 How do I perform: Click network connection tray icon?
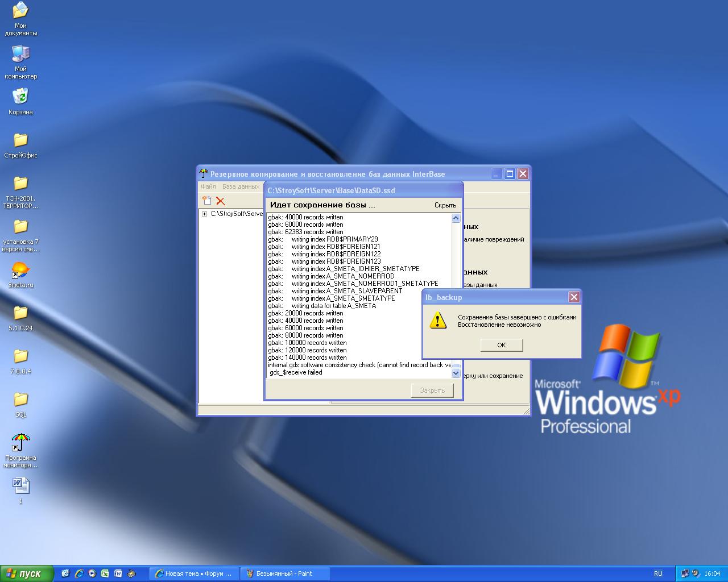pyautogui.click(x=685, y=573)
